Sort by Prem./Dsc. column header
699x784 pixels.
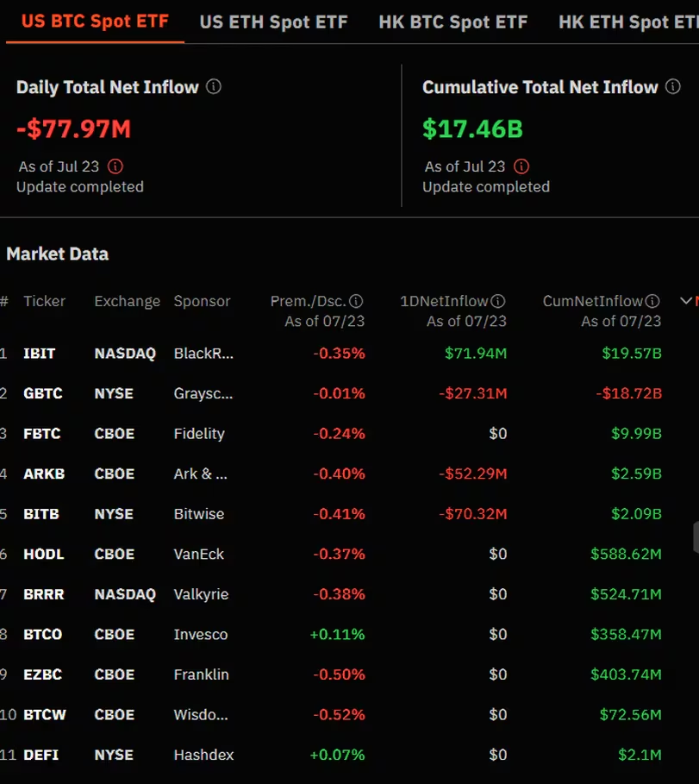[309, 301]
